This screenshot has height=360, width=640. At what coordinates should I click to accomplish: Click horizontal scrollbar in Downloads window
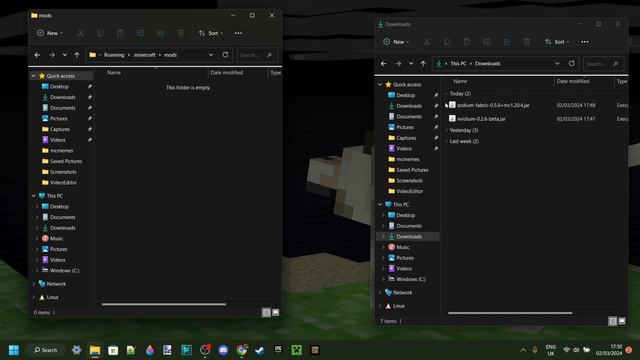coord(510,313)
